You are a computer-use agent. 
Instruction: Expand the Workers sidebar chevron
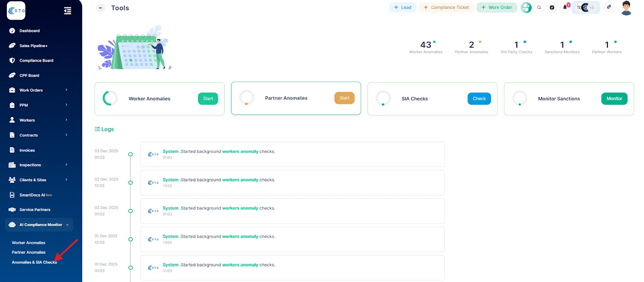[x=66, y=120]
